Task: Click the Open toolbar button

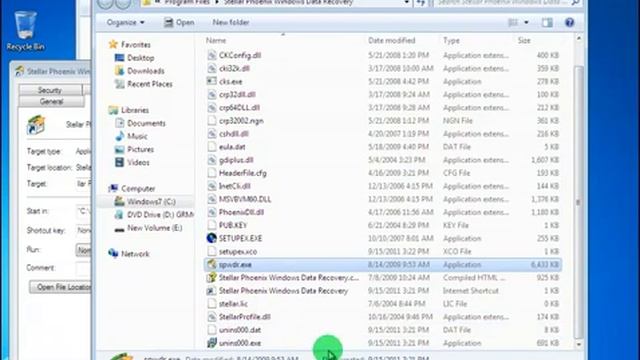Action: [x=179, y=22]
